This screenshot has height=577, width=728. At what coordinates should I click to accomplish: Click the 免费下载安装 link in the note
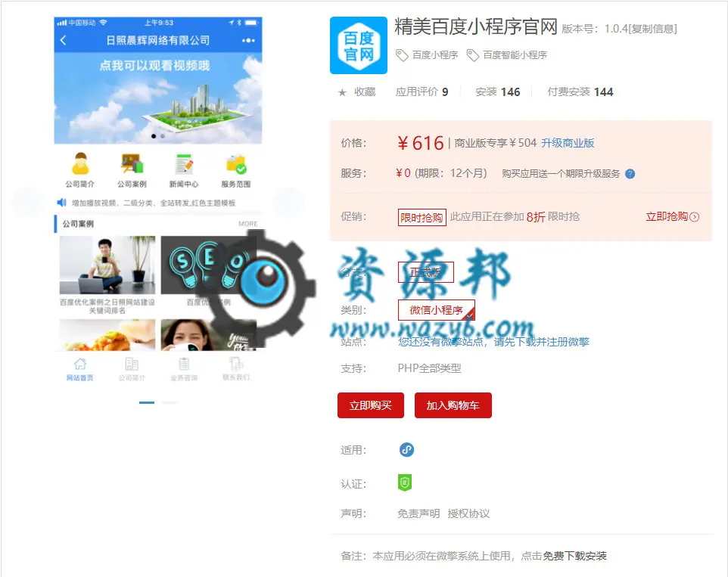click(575, 556)
